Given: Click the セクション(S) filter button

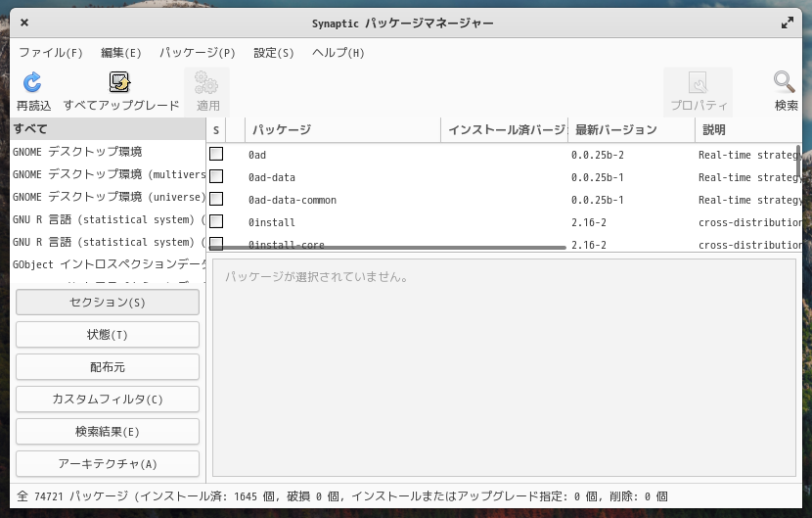Looking at the screenshot, I should pyautogui.click(x=108, y=303).
